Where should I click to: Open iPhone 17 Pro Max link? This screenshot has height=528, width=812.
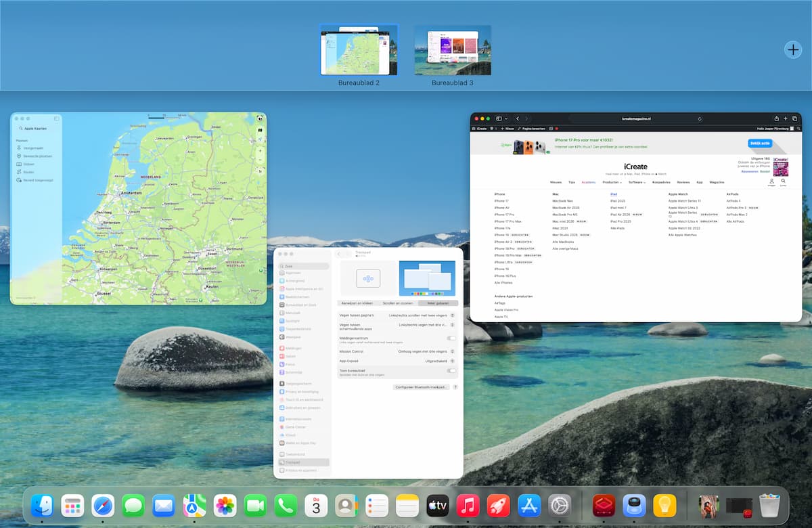click(x=507, y=221)
